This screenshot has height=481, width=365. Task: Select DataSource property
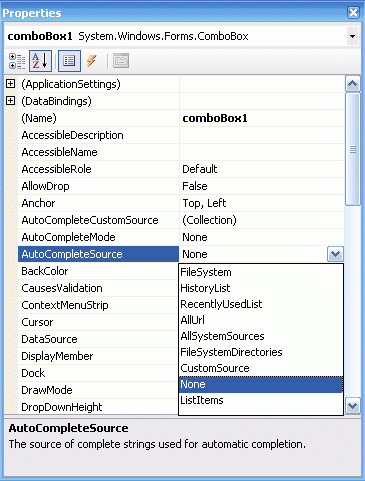(99, 339)
